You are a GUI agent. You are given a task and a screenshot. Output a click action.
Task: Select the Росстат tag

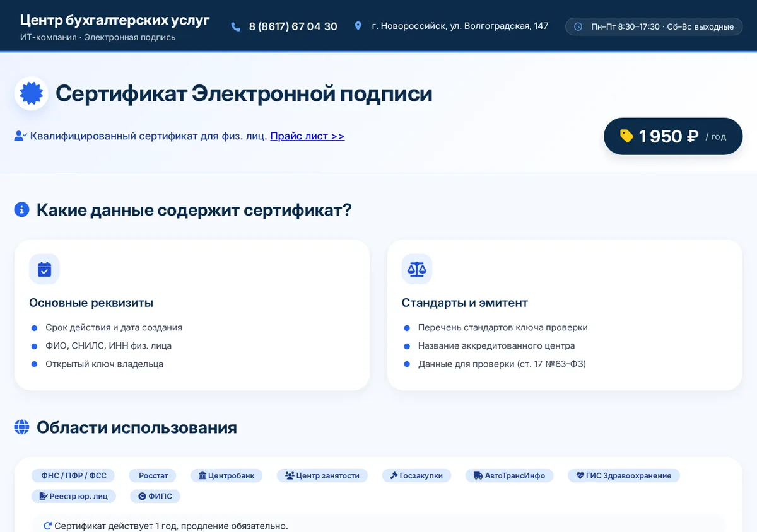click(153, 475)
